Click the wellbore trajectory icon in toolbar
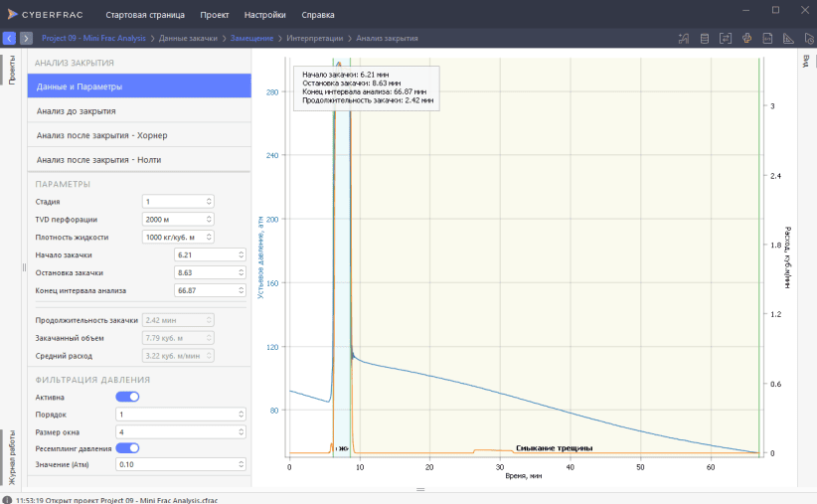Image resolution: width=817 pixels, height=504 pixels. [684, 38]
